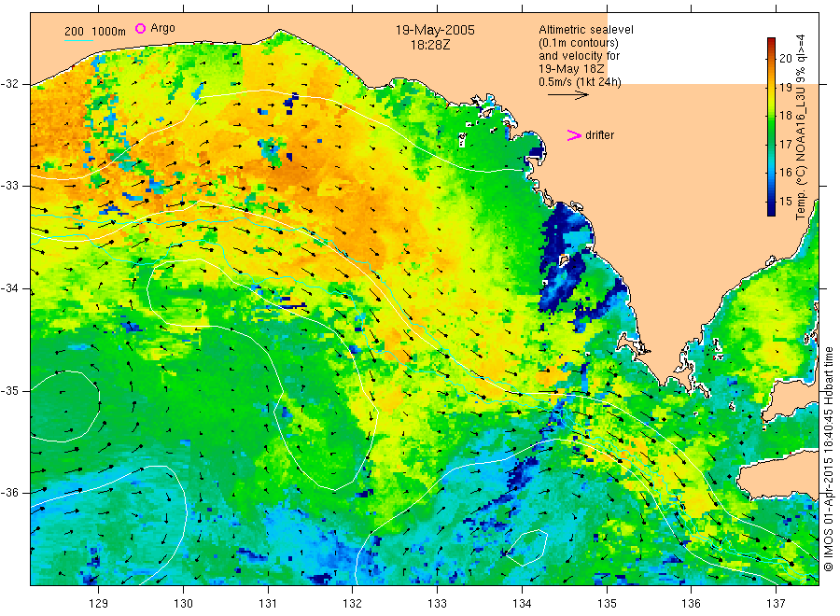This screenshot has width=840, height=616.
Task: Click the 'Altimetric sealevel' caption line
Action: click(586, 30)
